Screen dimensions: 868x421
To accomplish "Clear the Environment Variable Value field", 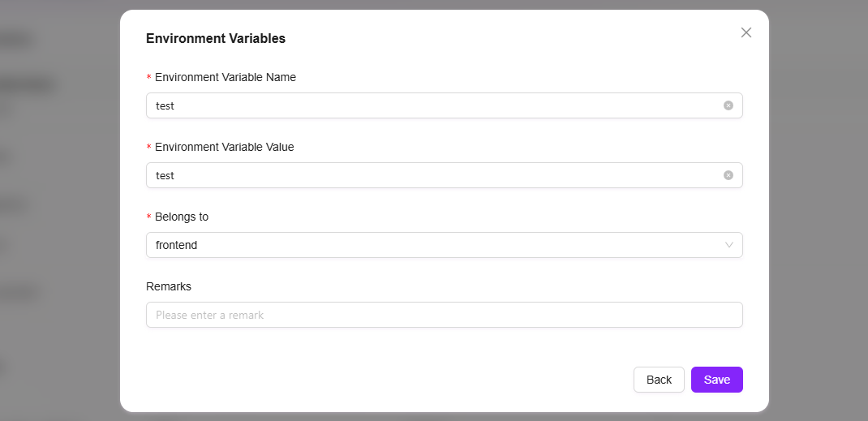I will (x=728, y=175).
